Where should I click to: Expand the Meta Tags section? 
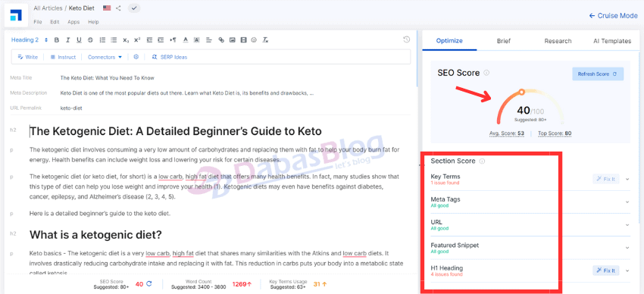[627, 202]
